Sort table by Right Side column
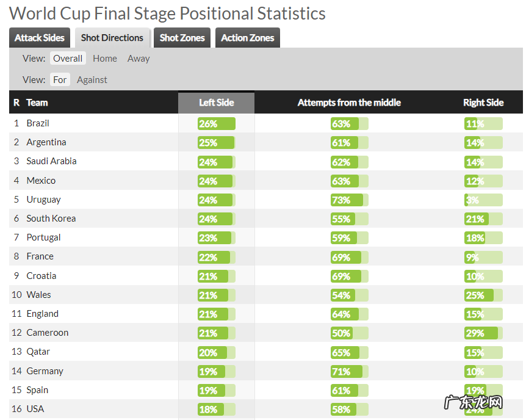The width and height of the screenshot is (526, 420). click(483, 103)
